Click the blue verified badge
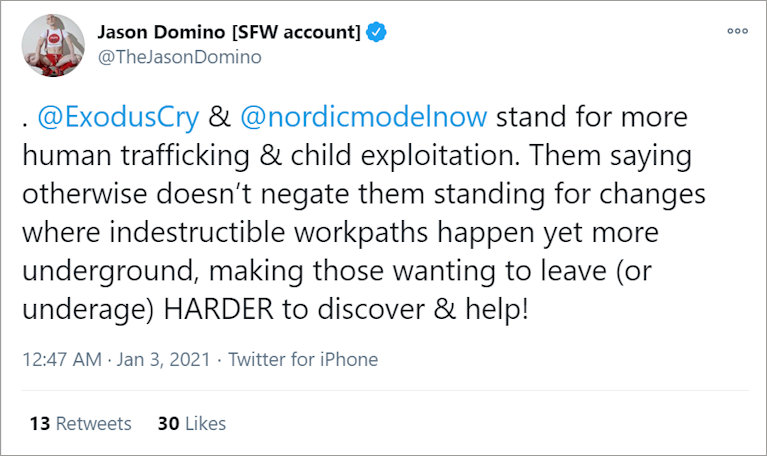This screenshot has width=767, height=456. point(376,32)
